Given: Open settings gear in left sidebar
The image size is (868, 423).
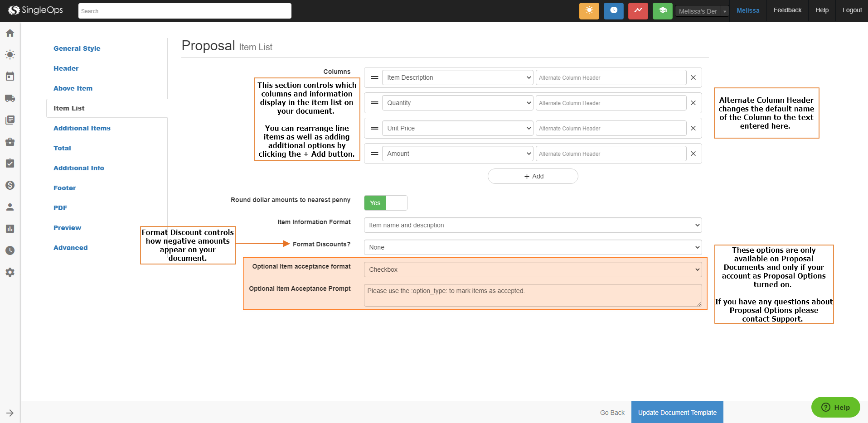Looking at the screenshot, I should (10, 272).
